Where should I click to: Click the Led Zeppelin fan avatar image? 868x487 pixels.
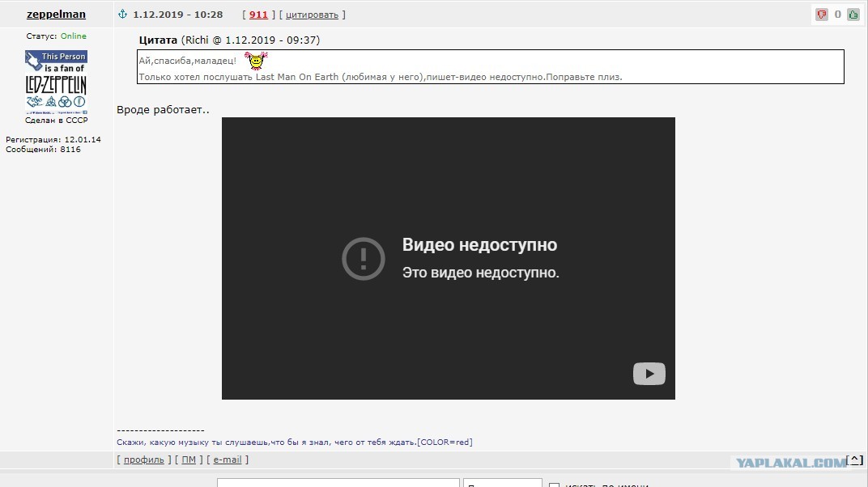56,82
